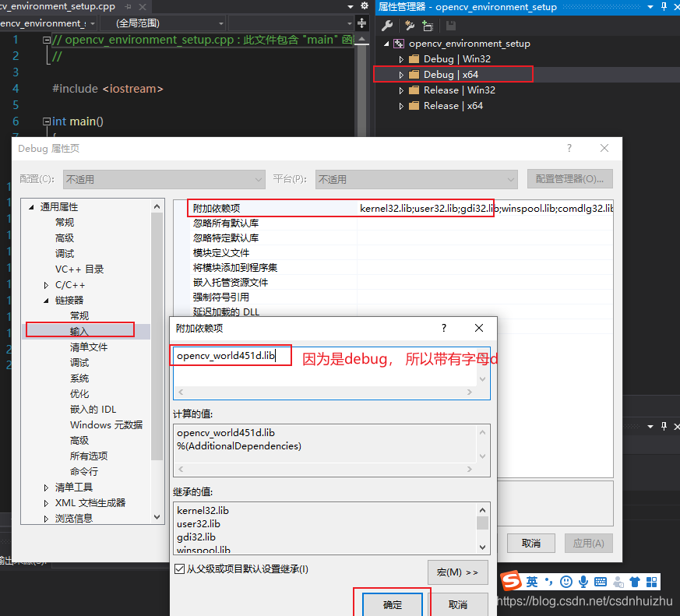Close the 附加依赖项 dialog with X
This screenshot has width=680, height=616.
point(479,328)
